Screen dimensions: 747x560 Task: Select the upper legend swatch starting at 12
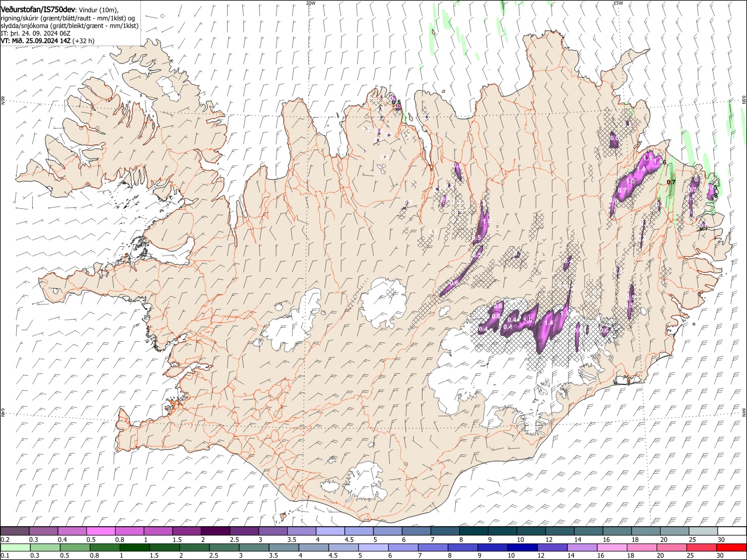tap(560, 531)
